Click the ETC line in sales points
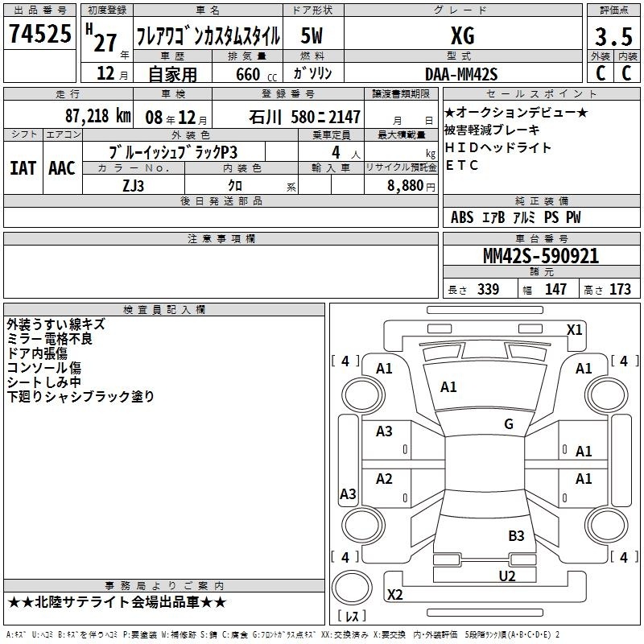644x644 pixels. 462,165
